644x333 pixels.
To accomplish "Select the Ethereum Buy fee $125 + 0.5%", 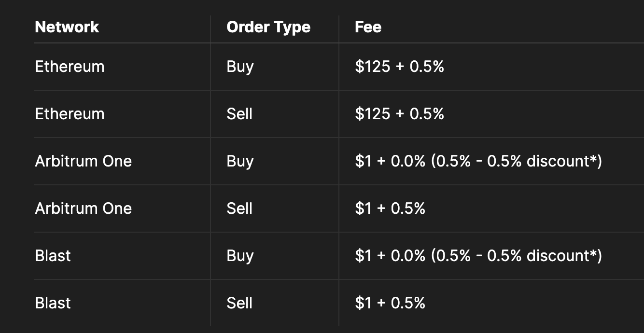I will tap(399, 67).
